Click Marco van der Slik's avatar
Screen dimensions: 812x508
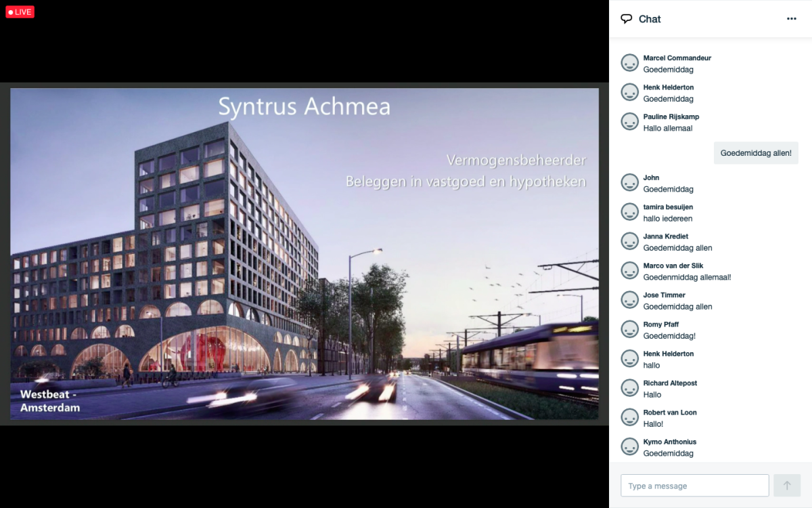[630, 271]
